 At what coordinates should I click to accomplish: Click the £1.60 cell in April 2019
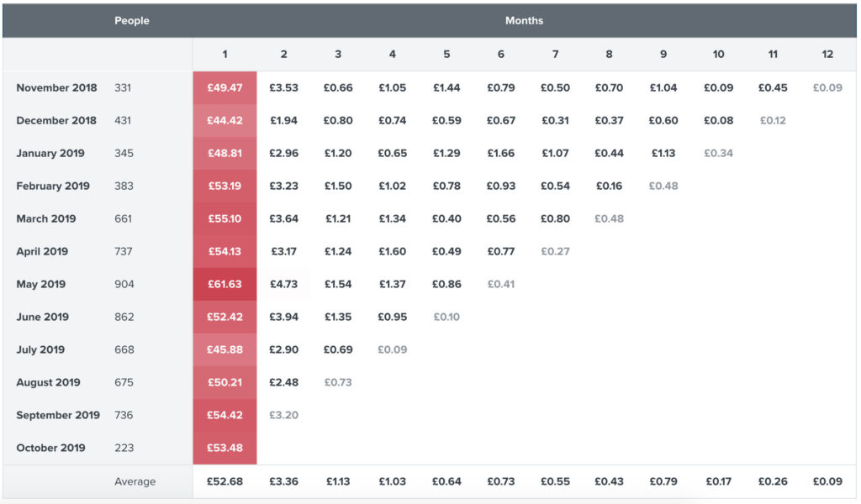click(392, 252)
